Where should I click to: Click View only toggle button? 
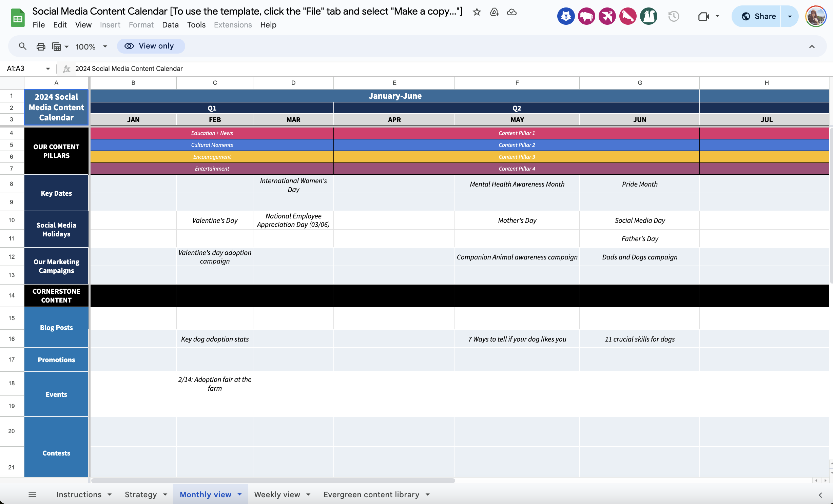coord(151,45)
